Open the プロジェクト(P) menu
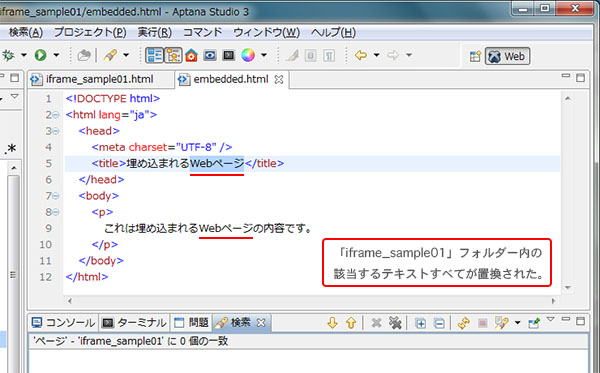600x373 pixels. (90, 32)
